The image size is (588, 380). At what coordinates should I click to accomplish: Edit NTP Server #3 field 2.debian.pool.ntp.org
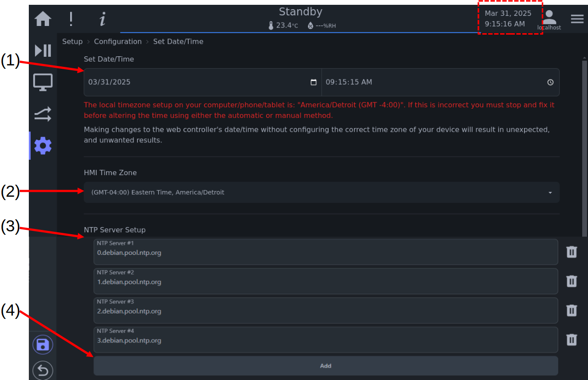[326, 310]
